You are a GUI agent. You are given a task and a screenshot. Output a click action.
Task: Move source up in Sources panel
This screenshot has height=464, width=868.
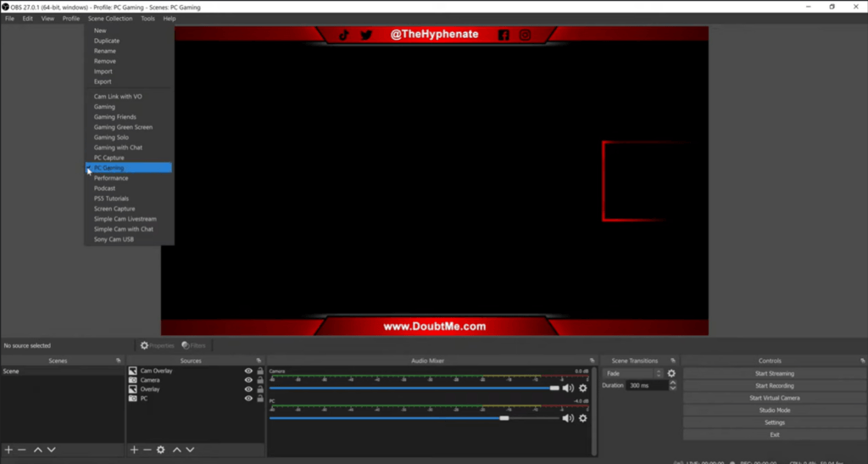click(176, 450)
